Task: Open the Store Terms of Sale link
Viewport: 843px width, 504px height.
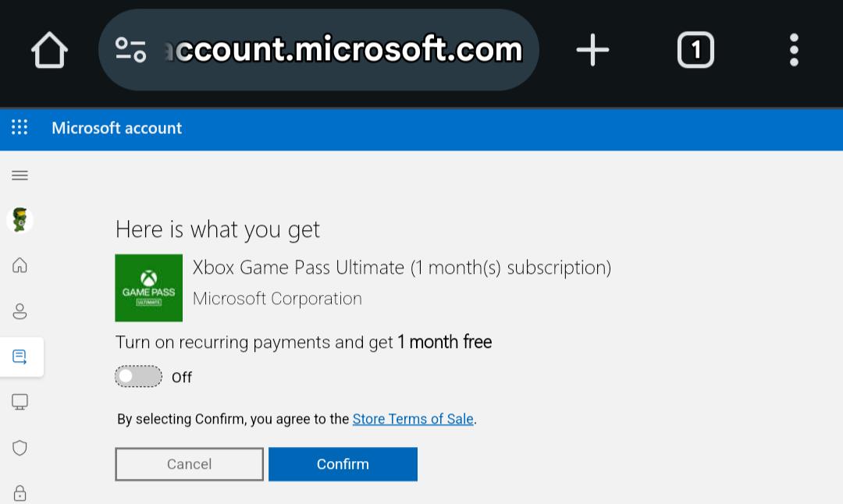Action: [x=413, y=418]
